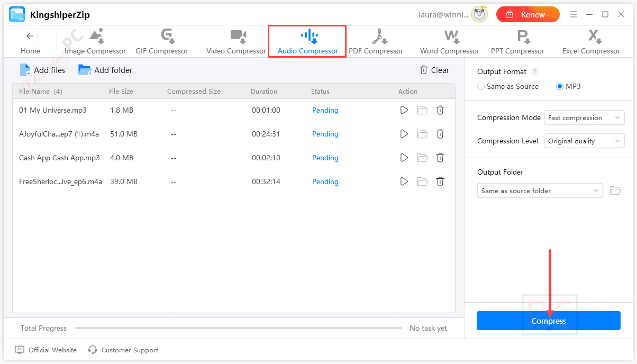Select file name 01 My Universe.mp3
637x364 pixels.
pyautogui.click(x=53, y=110)
